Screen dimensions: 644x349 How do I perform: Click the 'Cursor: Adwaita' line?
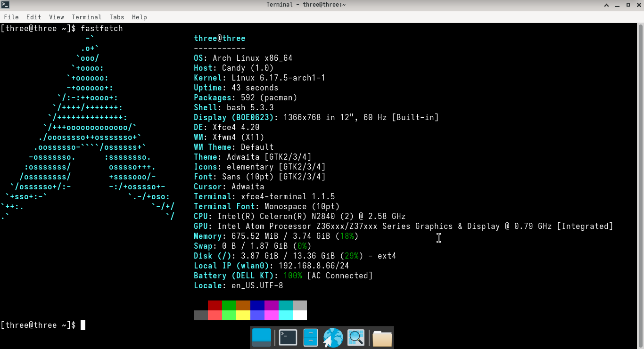(229, 187)
